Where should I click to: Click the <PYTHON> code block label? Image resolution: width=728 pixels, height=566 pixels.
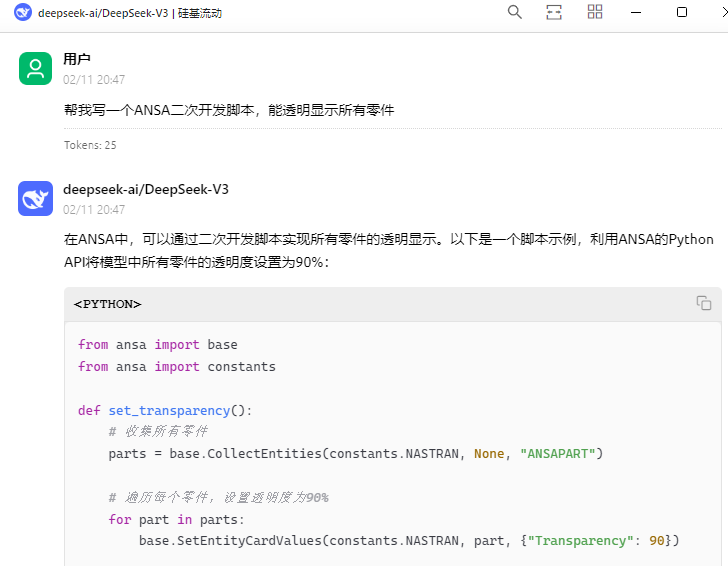107,304
